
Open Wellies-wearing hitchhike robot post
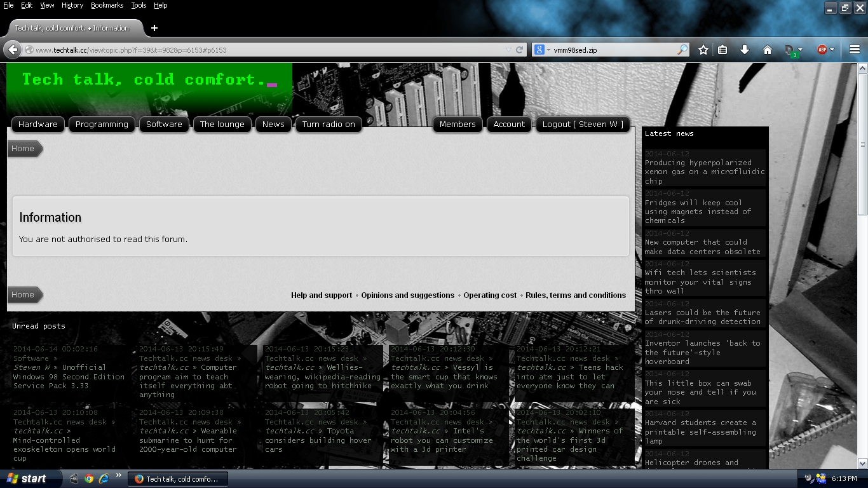[323, 376]
